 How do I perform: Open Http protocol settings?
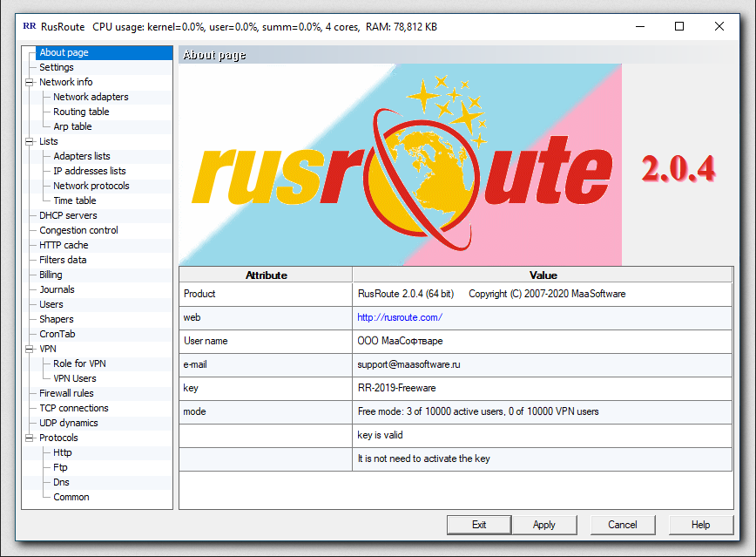(x=62, y=453)
